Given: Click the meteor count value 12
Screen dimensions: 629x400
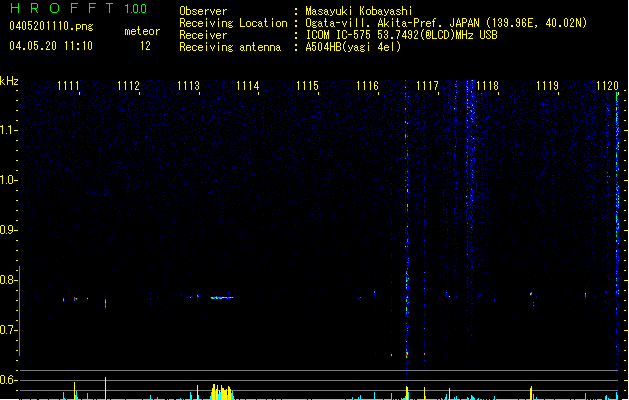Looking at the screenshot, I should pos(145,46).
